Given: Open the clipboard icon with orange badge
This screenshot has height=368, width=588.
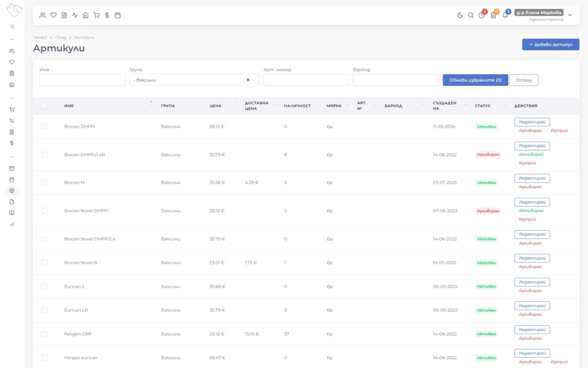Looking at the screenshot, I should pyautogui.click(x=493, y=15).
